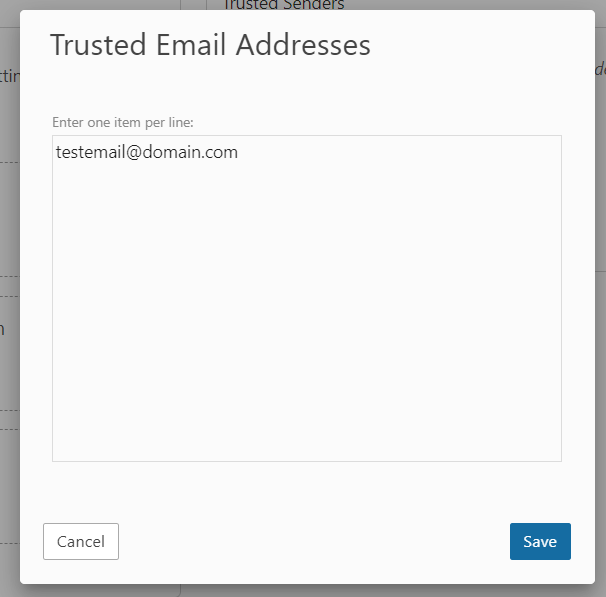Screen dimensions: 606x597
Task: Click the "Trusted Senders" text behind the dialog
Action: (x=284, y=5)
